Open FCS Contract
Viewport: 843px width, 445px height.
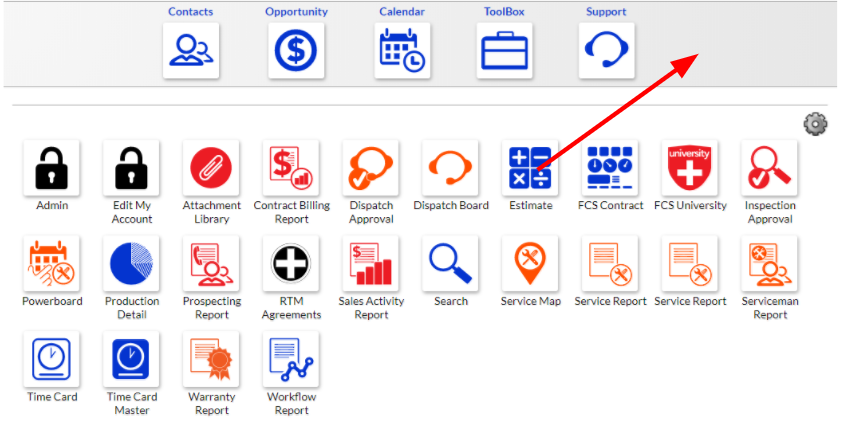pos(610,168)
